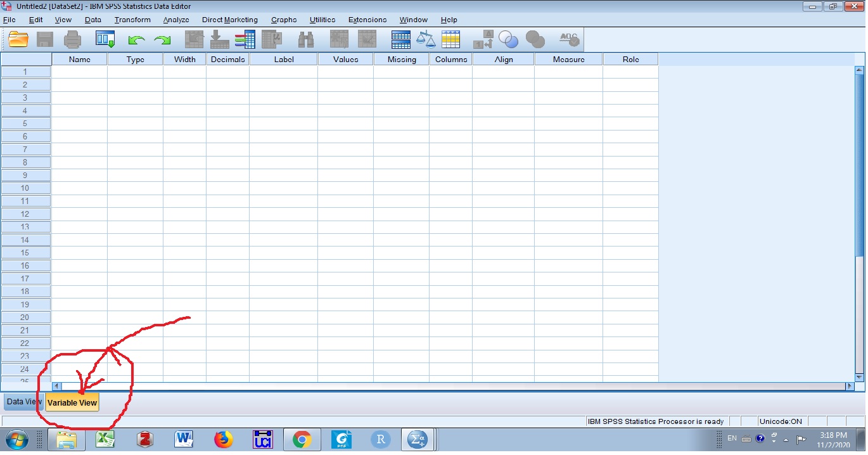Click the horizontal scrollbar below the grid
Viewport: 868px width, 455px height.
point(444,386)
